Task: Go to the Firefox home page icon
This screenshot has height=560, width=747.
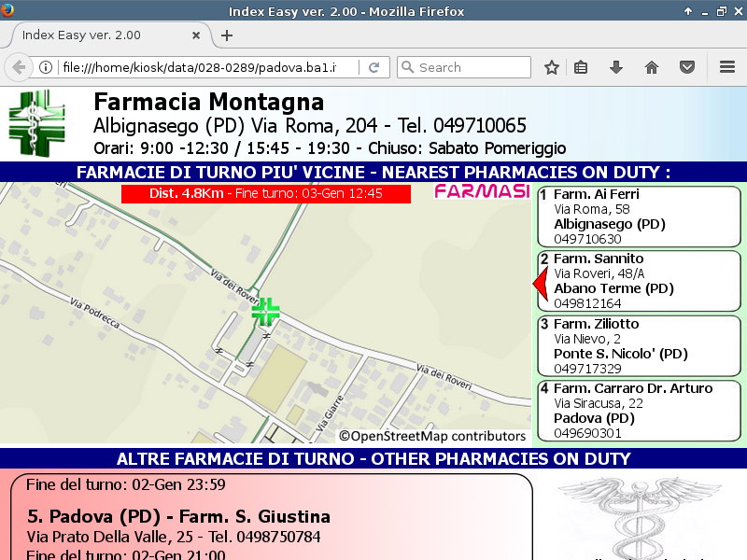Action: pyautogui.click(x=652, y=67)
